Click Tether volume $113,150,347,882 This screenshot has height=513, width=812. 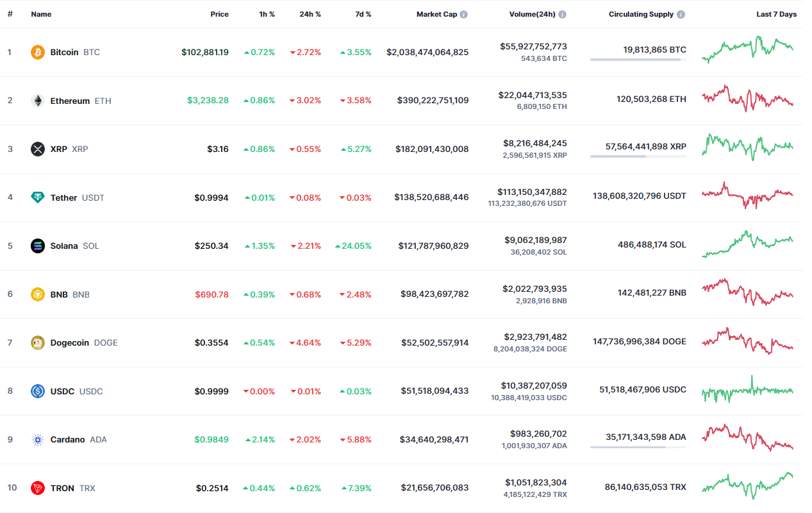pyautogui.click(x=532, y=192)
